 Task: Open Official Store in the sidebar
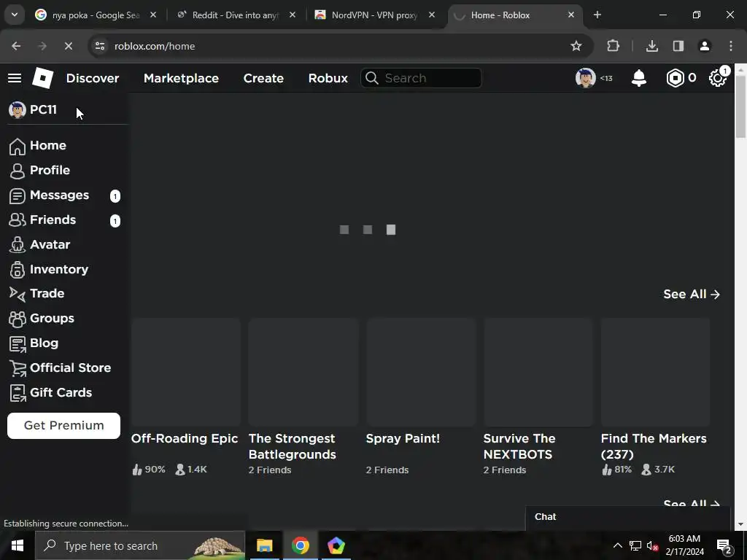click(60, 368)
